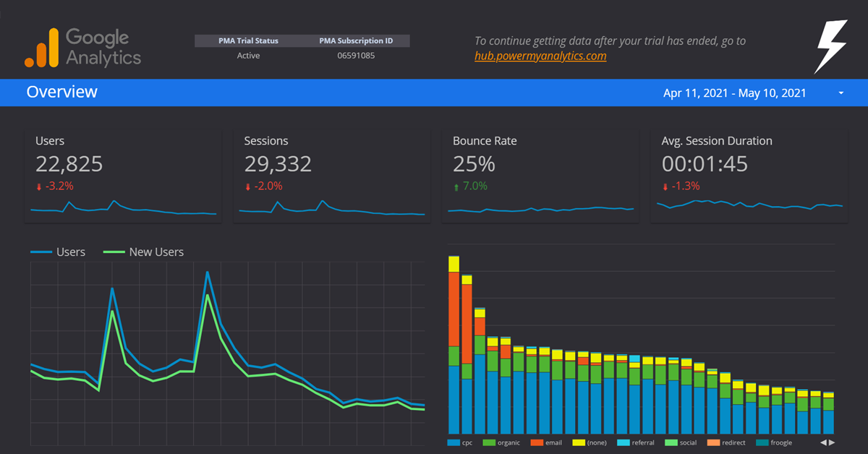Image resolution: width=868 pixels, height=454 pixels.
Task: Click the Power My Analytics lightning bolt icon
Action: (830, 47)
